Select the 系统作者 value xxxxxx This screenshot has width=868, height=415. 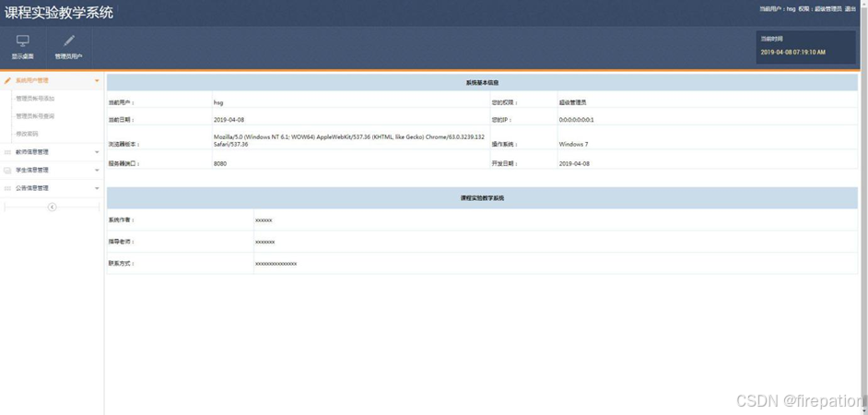(x=264, y=220)
